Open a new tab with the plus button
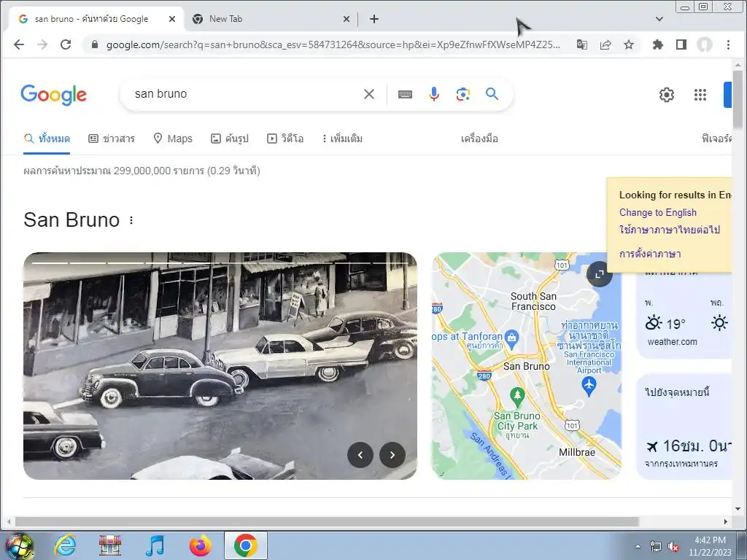 pos(374,19)
